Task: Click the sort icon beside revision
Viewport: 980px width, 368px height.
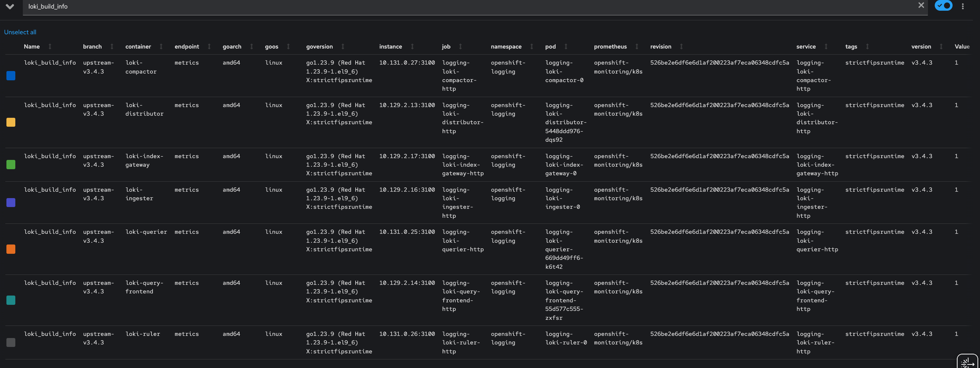Action: pyautogui.click(x=681, y=46)
